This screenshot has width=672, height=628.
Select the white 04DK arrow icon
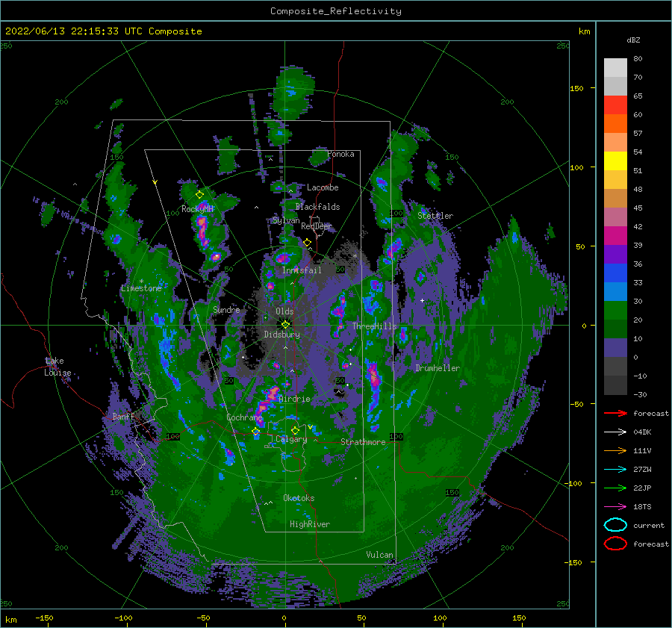click(x=615, y=432)
